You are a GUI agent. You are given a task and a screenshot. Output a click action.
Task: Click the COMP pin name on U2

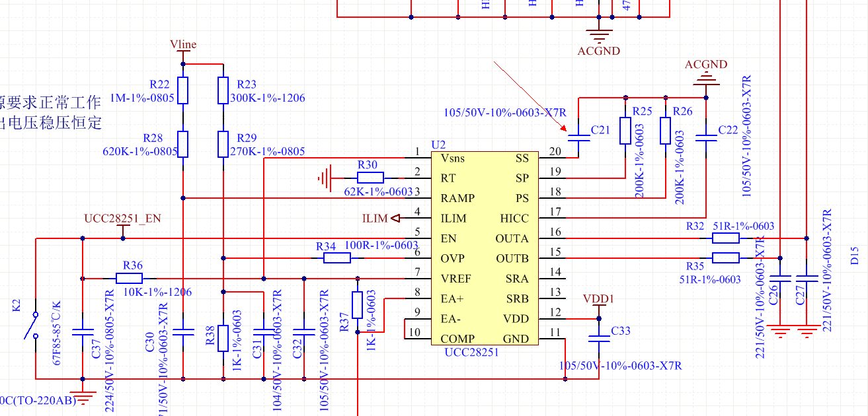457,339
